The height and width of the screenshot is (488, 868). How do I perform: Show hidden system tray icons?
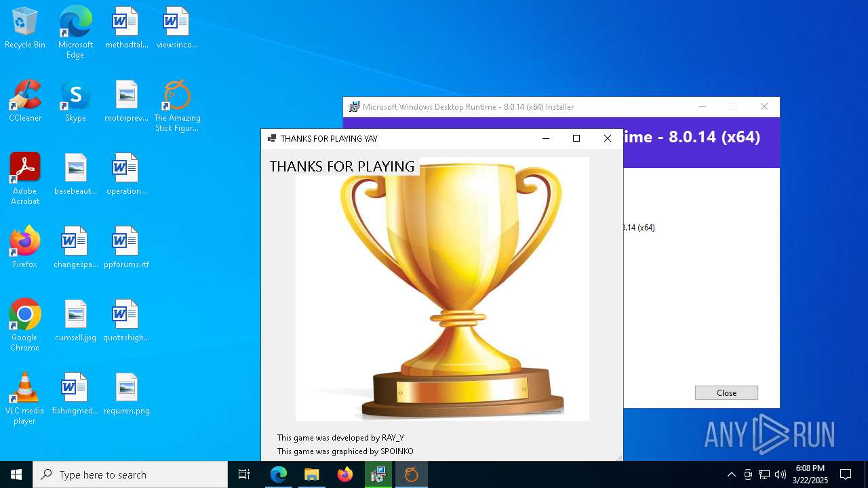pos(731,474)
